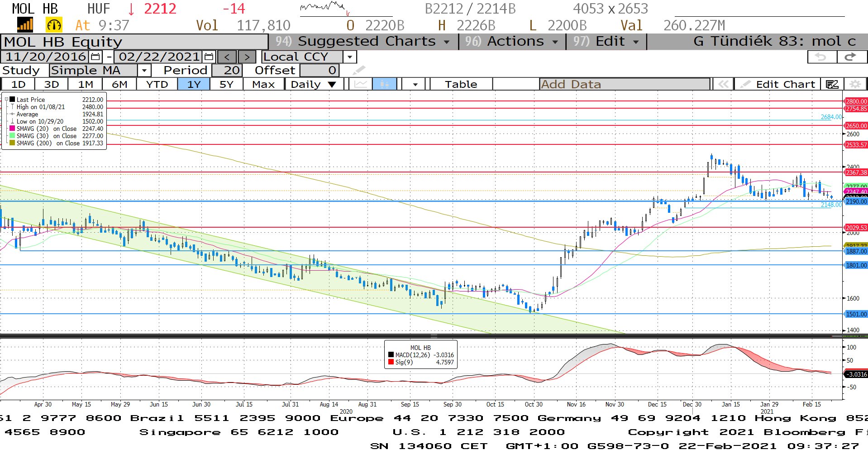The height and width of the screenshot is (464, 868).
Task: Click the intraday sparkline mini chart
Action: pos(324,8)
